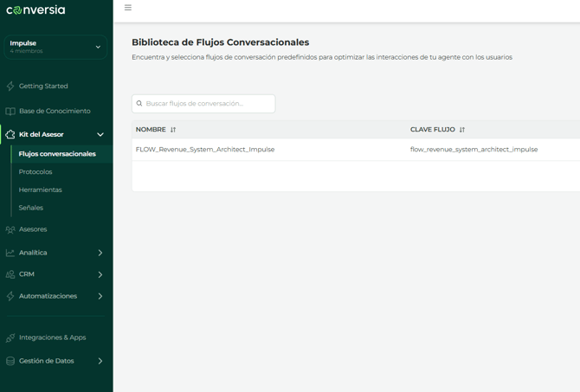Click the Integraciones & Apps rocket icon
Image resolution: width=580 pixels, height=392 pixels.
(10, 337)
